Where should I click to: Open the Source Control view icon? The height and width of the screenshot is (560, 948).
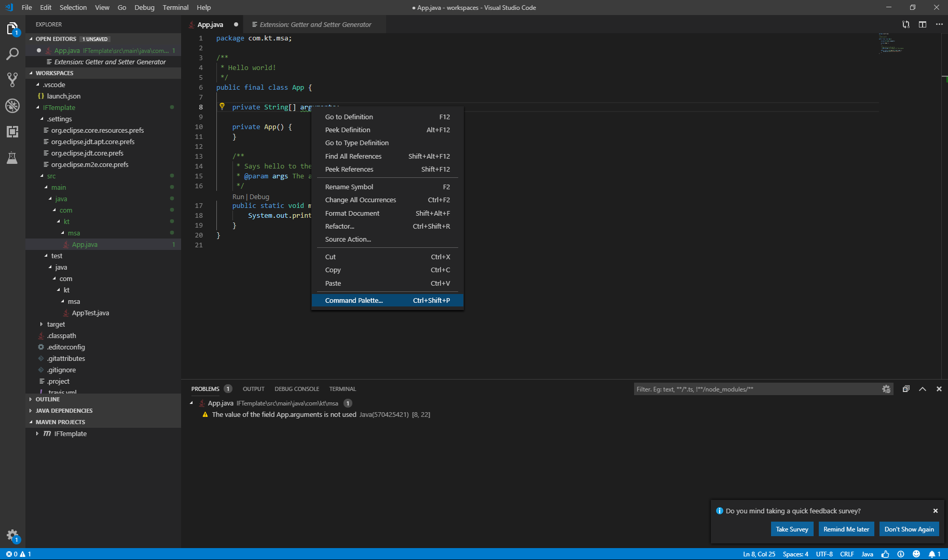point(12,80)
